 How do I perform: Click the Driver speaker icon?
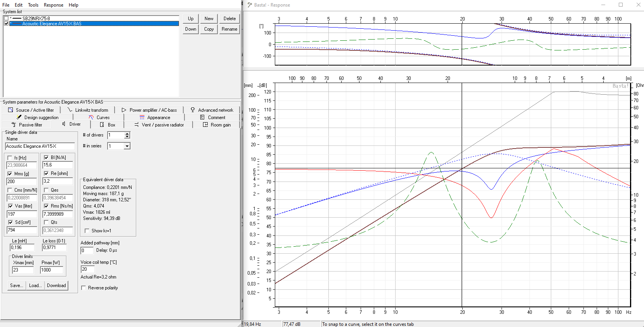coord(64,124)
